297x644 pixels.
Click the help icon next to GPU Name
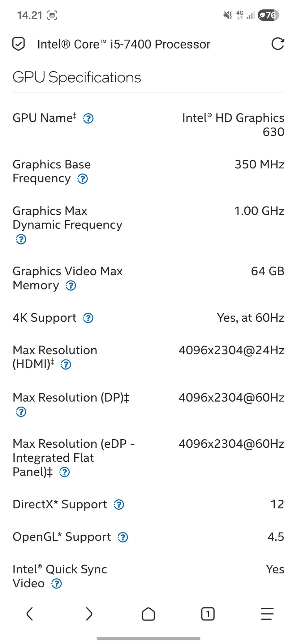click(88, 118)
